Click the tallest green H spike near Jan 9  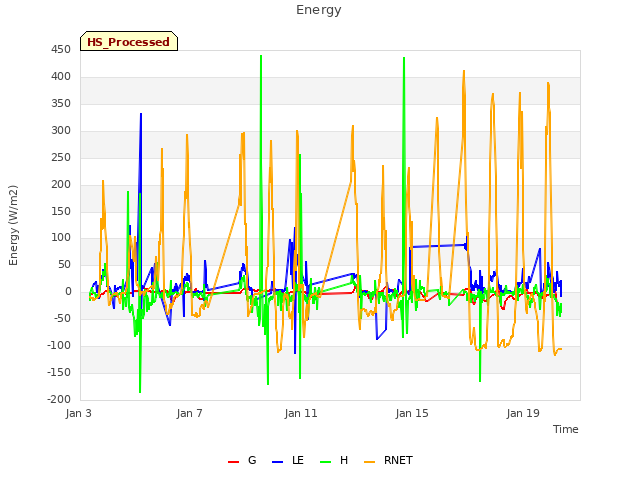click(261, 56)
